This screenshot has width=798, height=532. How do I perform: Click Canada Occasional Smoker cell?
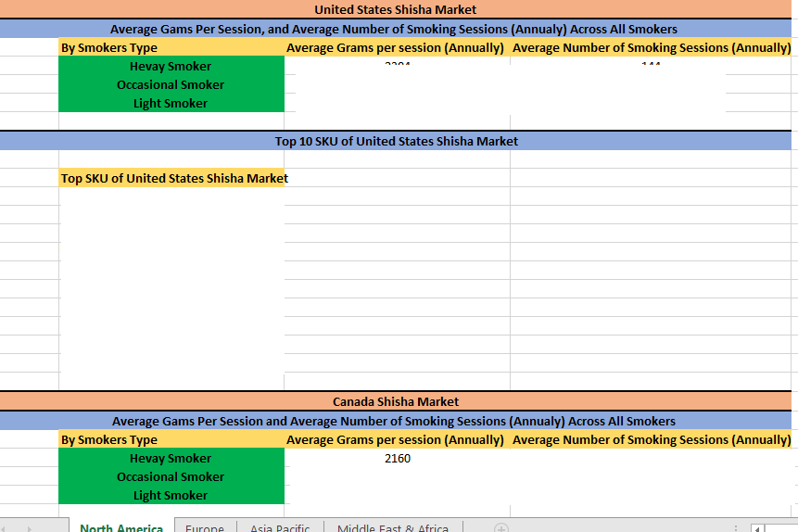coord(171,476)
